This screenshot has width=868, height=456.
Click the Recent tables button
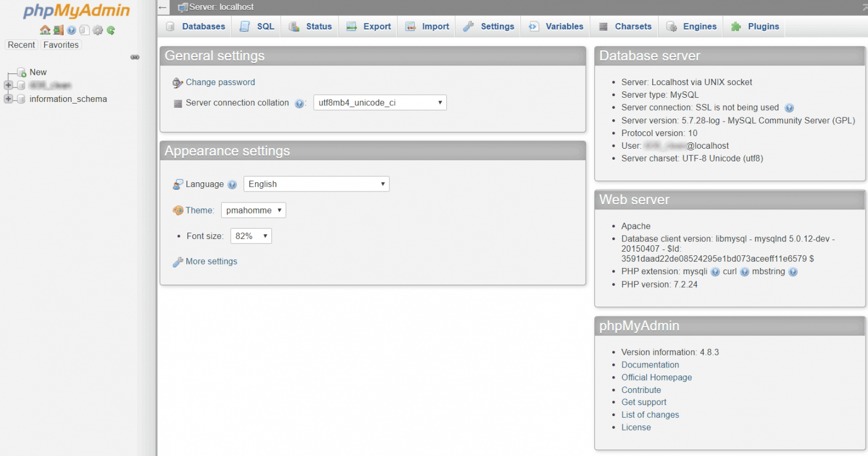click(21, 45)
